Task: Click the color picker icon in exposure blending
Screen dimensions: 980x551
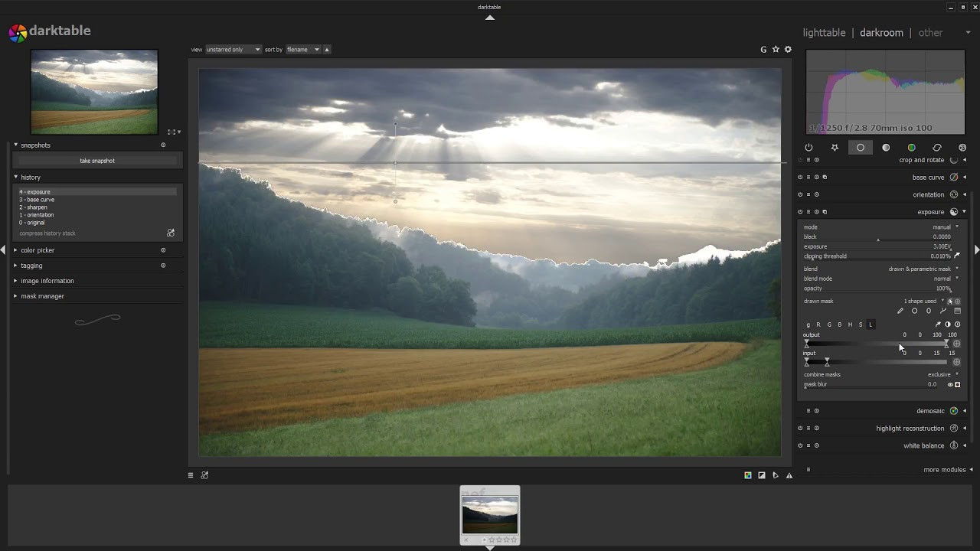Action: [938, 324]
